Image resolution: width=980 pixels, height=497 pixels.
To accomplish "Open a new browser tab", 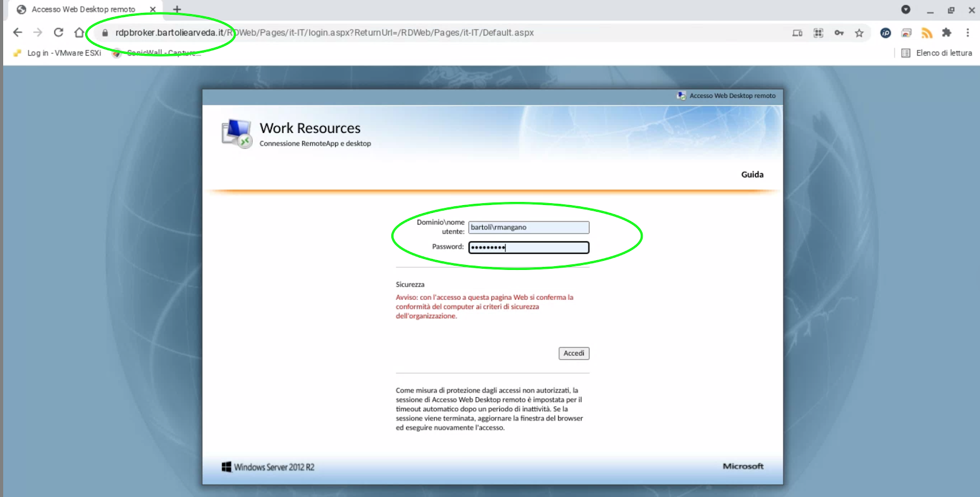I will [x=177, y=9].
